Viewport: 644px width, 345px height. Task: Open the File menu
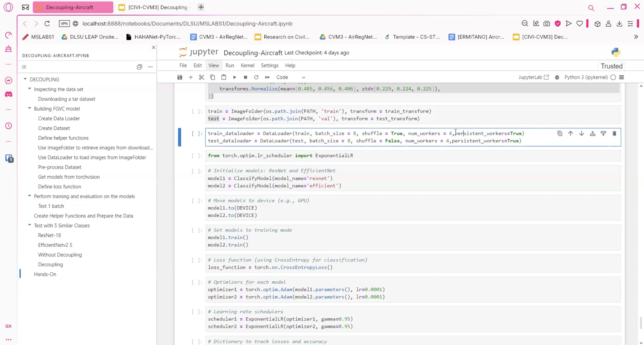[183, 65]
